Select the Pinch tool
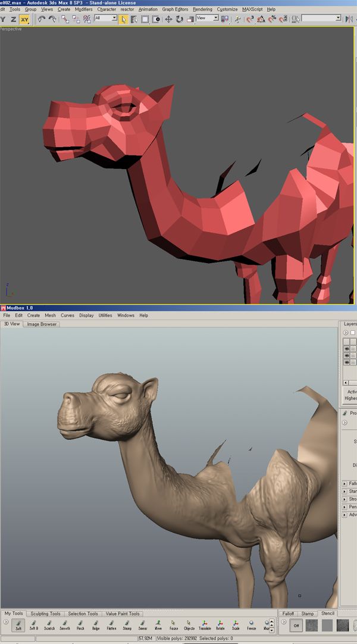357x644 pixels. (80, 625)
